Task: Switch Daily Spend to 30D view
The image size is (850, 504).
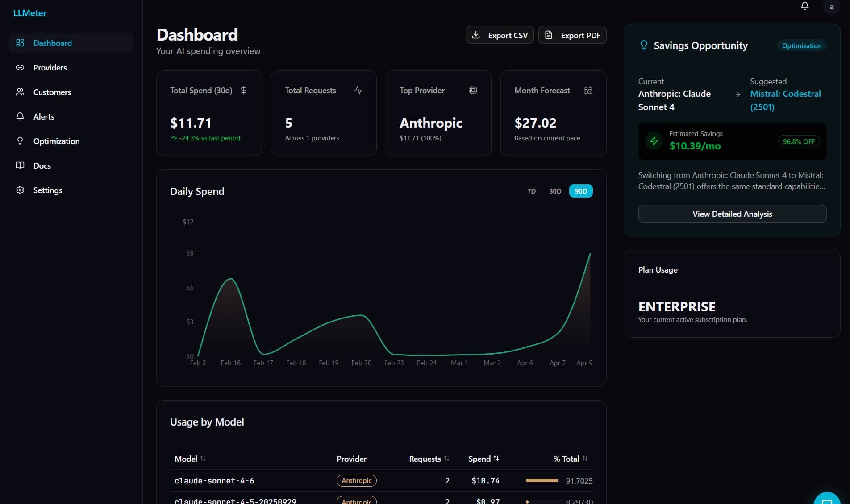Action: (x=554, y=191)
